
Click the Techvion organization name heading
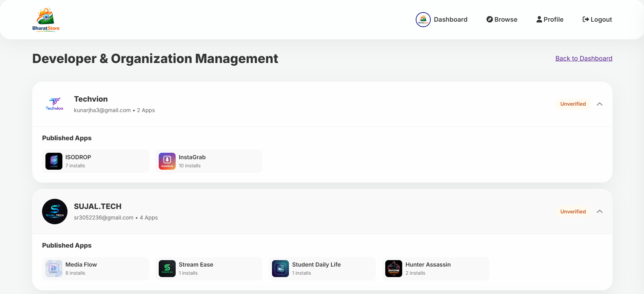point(91,99)
